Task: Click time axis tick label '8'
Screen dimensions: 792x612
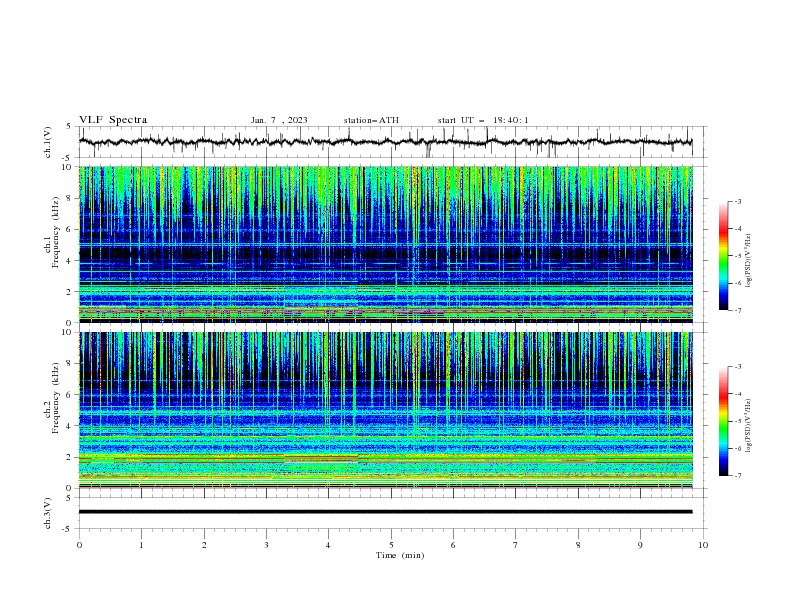Action: [578, 545]
